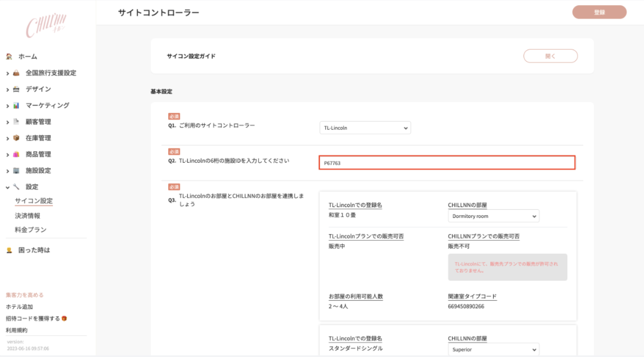Click the 在庫管理 box icon

coord(16,138)
